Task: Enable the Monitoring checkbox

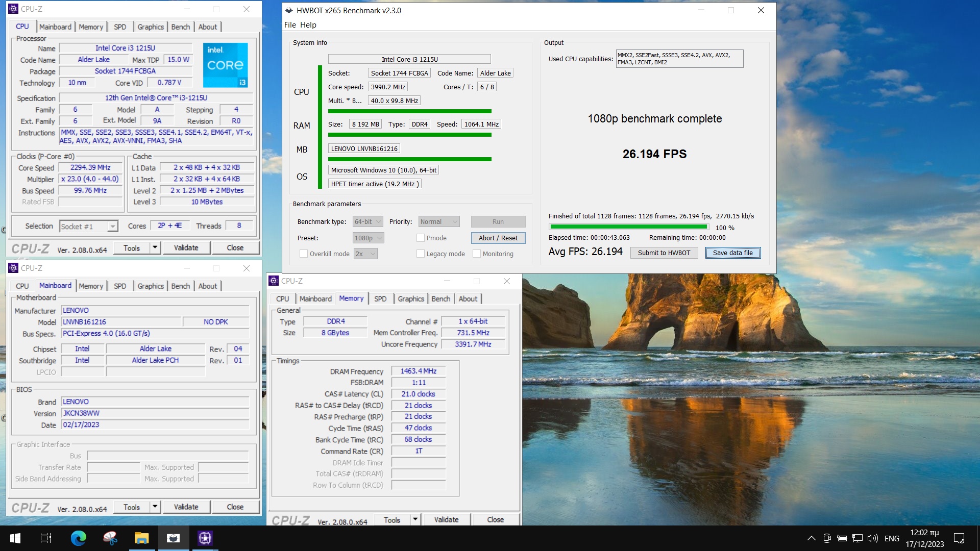Action: coord(477,254)
